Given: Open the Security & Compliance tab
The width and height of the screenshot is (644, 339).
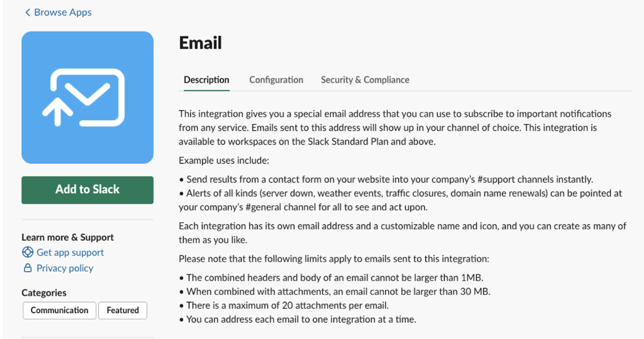Looking at the screenshot, I should (365, 80).
